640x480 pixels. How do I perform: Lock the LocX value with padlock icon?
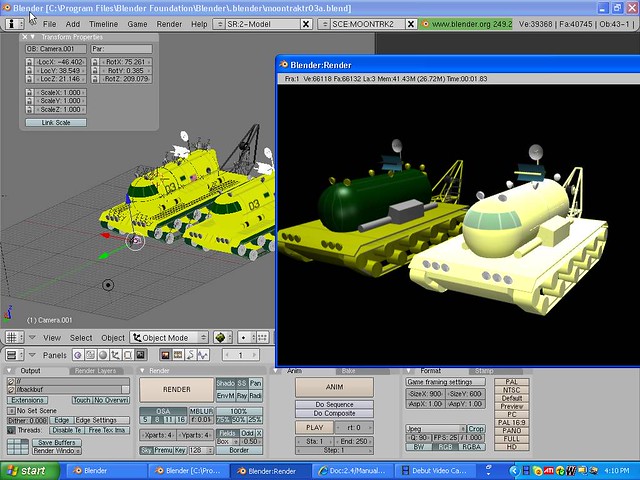pyautogui.click(x=29, y=62)
